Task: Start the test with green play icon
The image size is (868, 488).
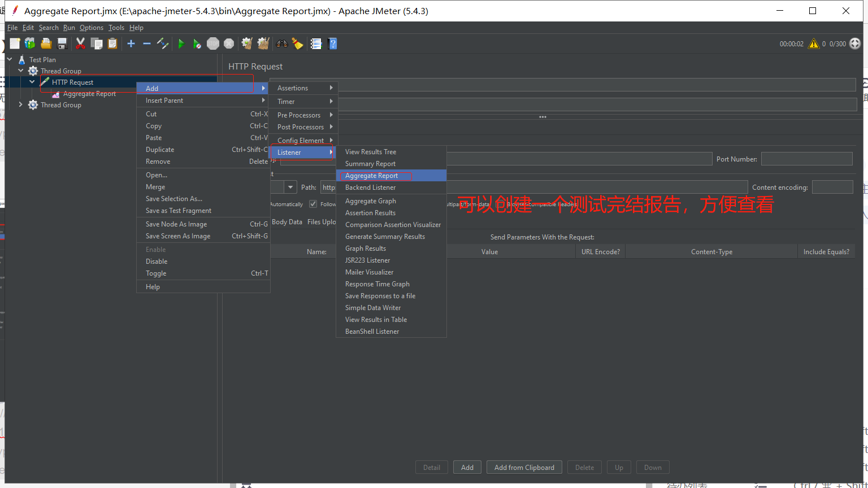Action: click(181, 43)
